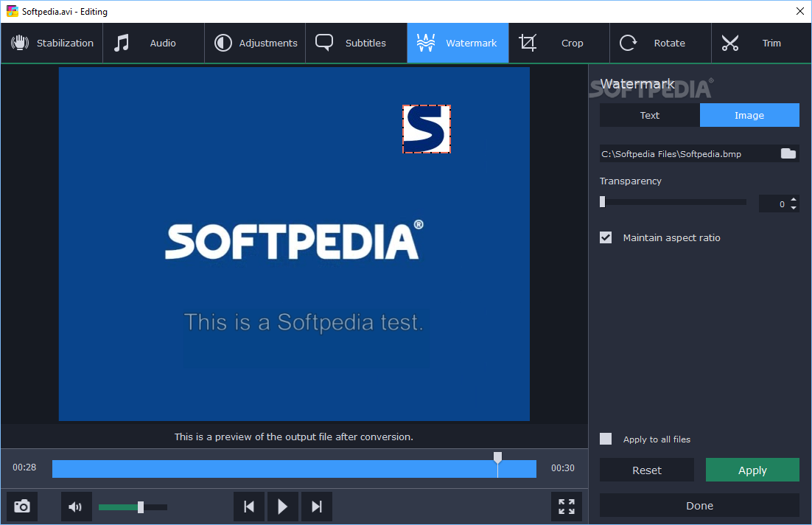Skip to previous frame
812x525 pixels.
(x=249, y=507)
